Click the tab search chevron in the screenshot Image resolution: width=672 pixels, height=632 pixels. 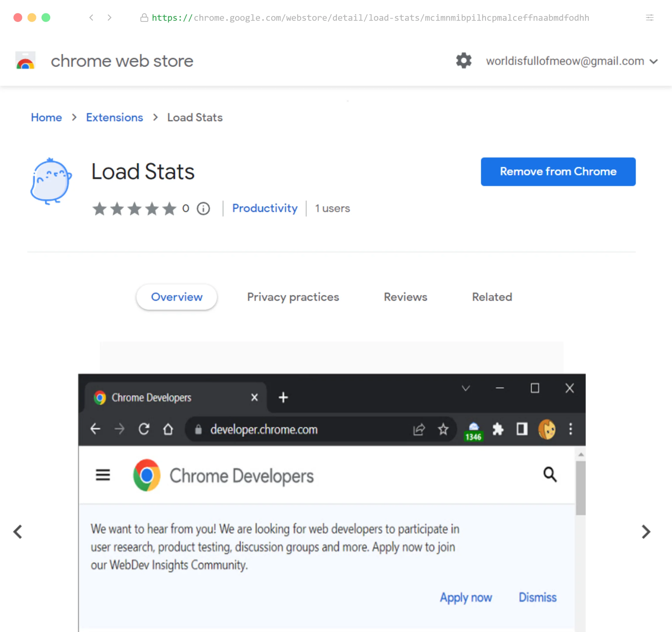(x=466, y=388)
